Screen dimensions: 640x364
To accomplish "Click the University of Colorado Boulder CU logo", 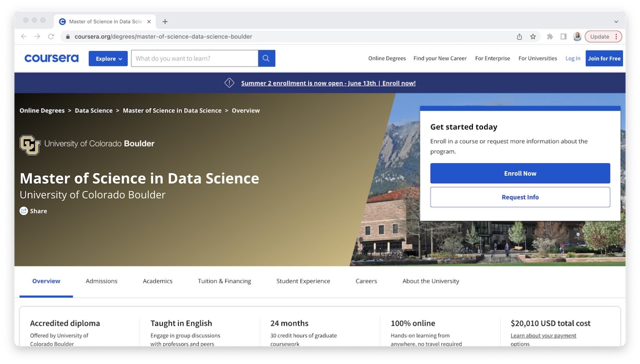I will (x=29, y=145).
